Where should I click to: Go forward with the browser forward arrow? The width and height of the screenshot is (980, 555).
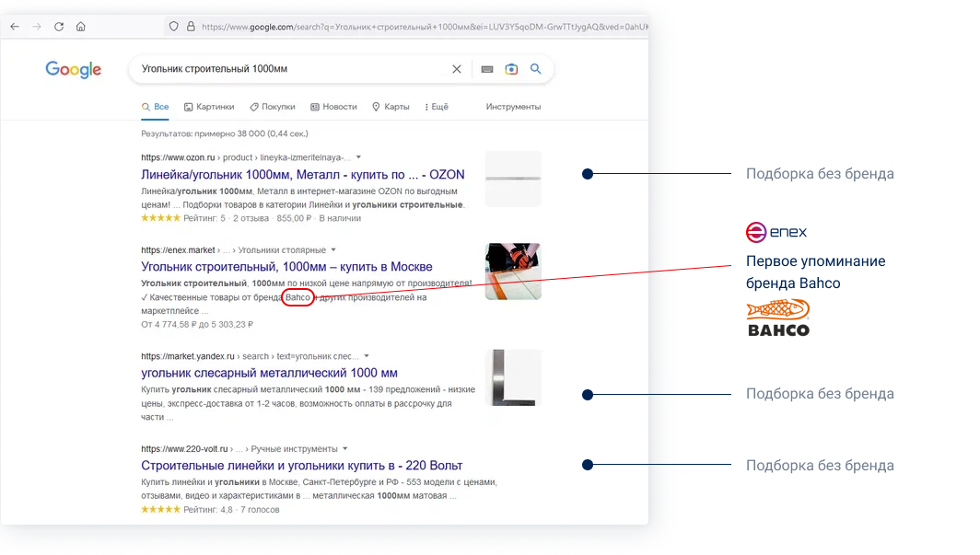pyautogui.click(x=37, y=27)
